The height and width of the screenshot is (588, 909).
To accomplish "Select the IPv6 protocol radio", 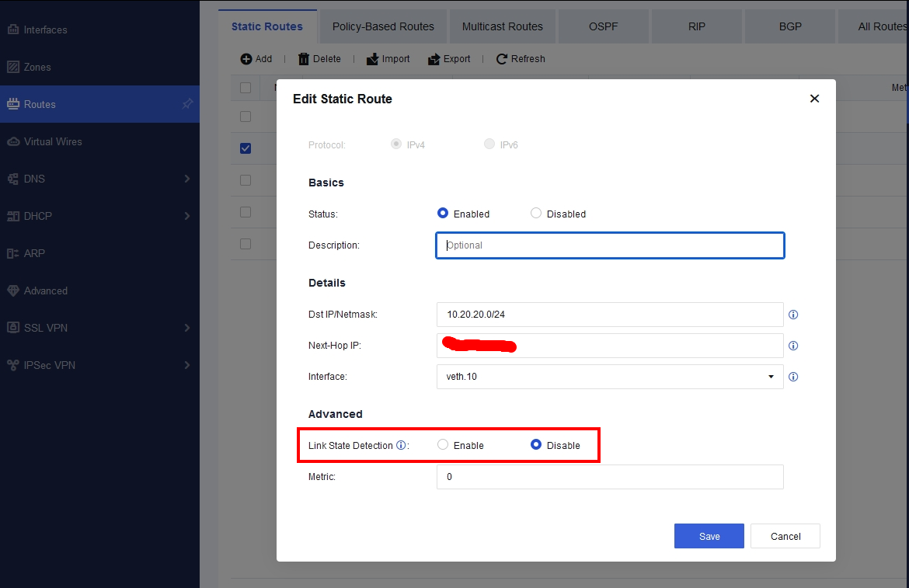I will pyautogui.click(x=489, y=144).
